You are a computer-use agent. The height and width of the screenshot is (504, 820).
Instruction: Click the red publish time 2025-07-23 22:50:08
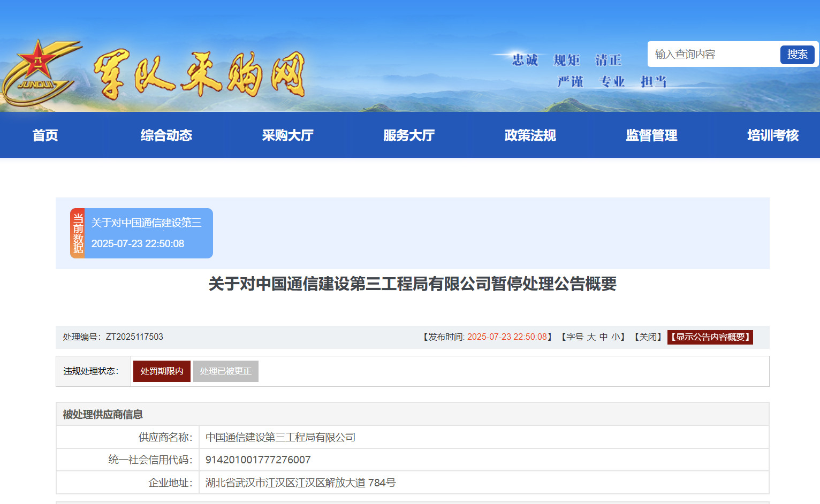[507, 337]
